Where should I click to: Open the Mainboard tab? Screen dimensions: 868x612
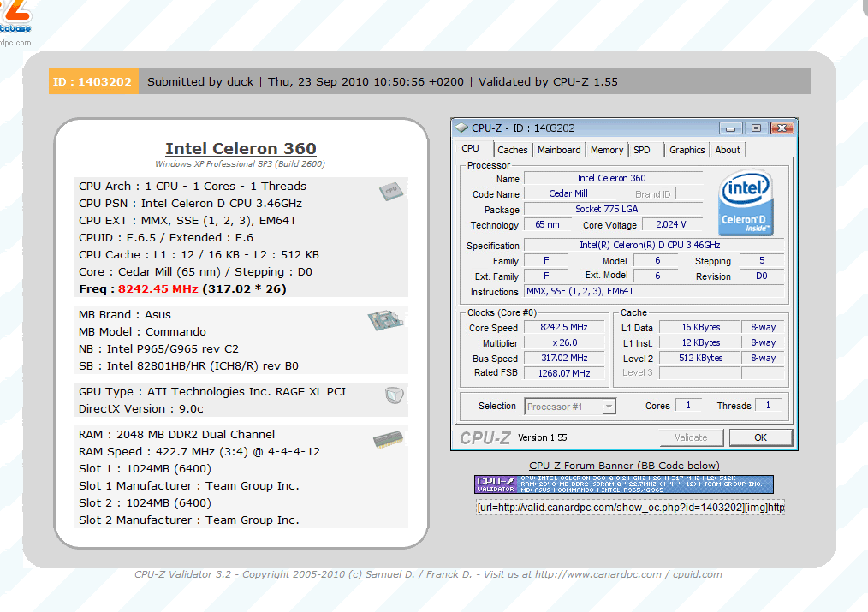pyautogui.click(x=559, y=150)
